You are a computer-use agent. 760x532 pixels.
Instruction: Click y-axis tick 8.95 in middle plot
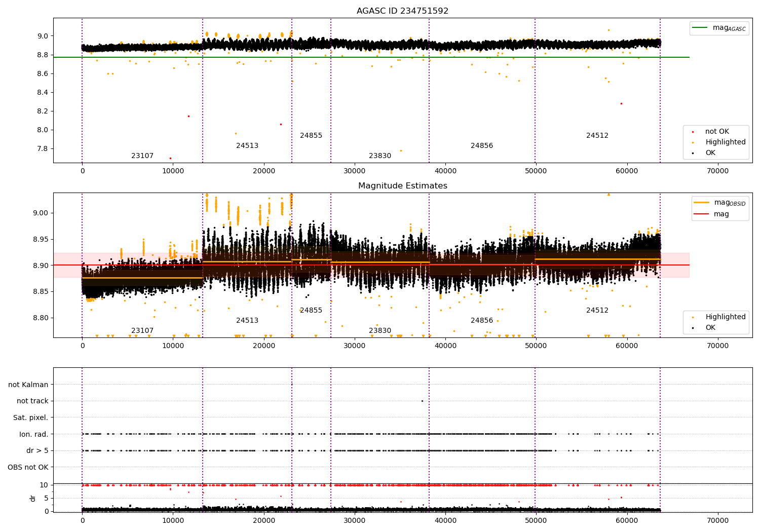[x=40, y=240]
